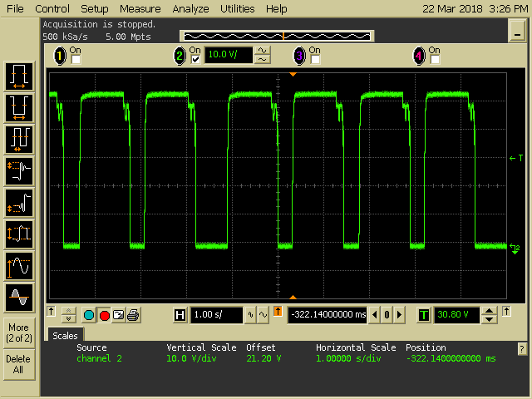Edit the 10.0 V/ vertical scale field
This screenshot has height=399, width=532.
click(229, 55)
